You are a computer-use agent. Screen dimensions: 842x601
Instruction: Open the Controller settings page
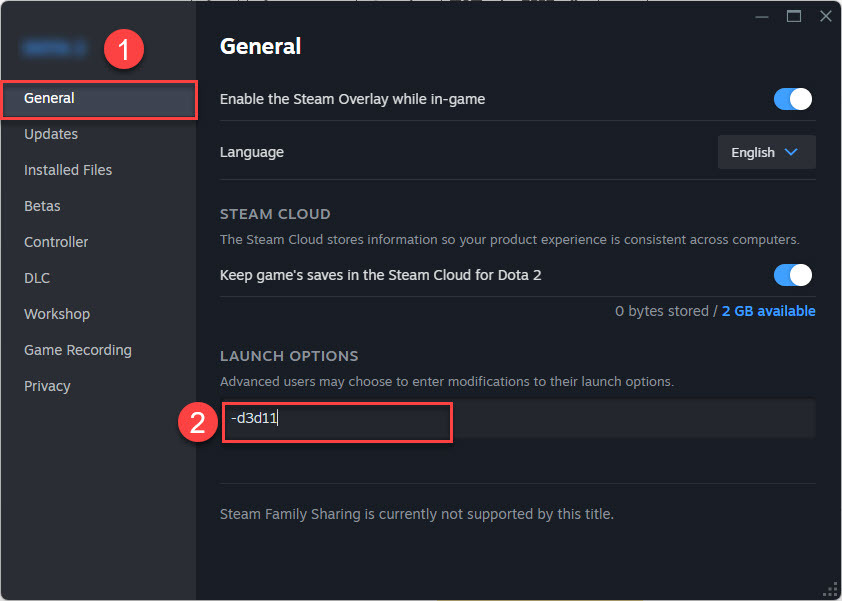tap(55, 241)
